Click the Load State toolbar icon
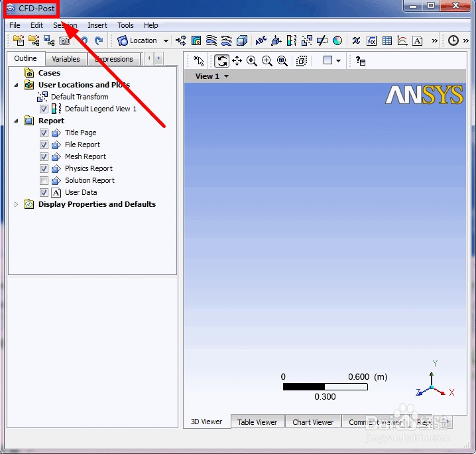This screenshot has height=454, width=476. [34, 40]
